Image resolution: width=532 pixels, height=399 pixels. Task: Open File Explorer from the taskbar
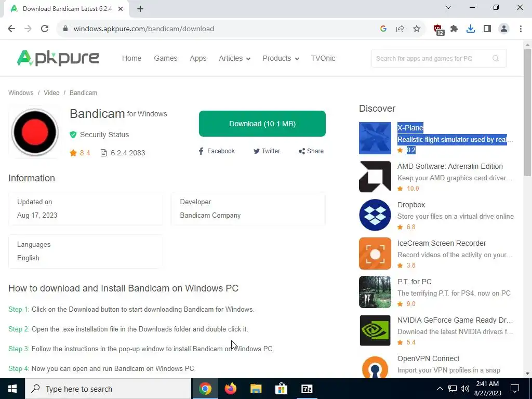point(256,389)
